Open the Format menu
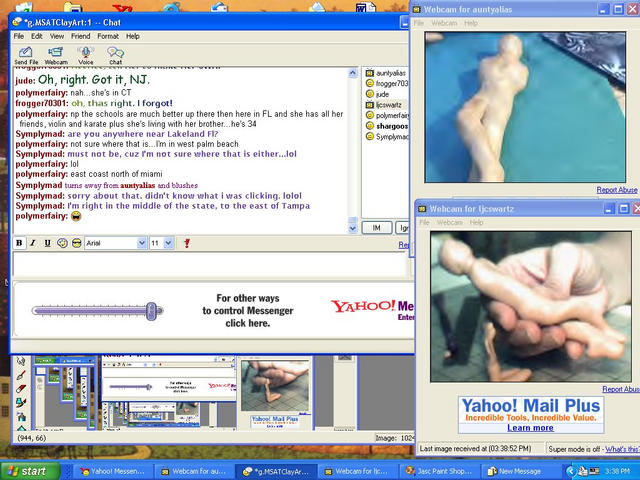This screenshot has width=640, height=480. point(108,36)
